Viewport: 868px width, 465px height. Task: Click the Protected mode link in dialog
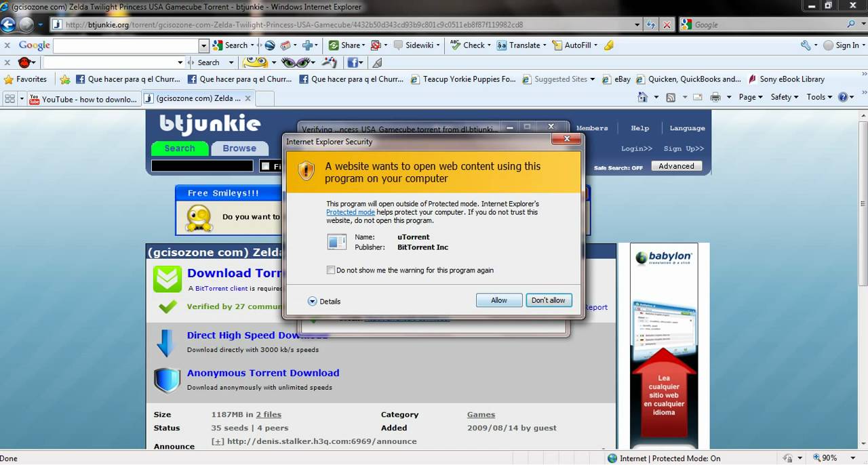[351, 212]
